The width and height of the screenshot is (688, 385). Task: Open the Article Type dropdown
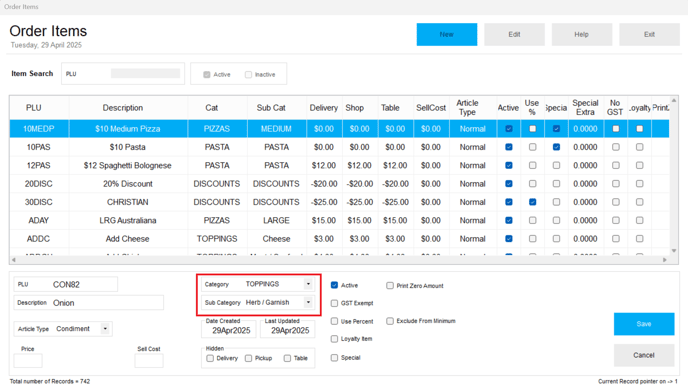105,328
